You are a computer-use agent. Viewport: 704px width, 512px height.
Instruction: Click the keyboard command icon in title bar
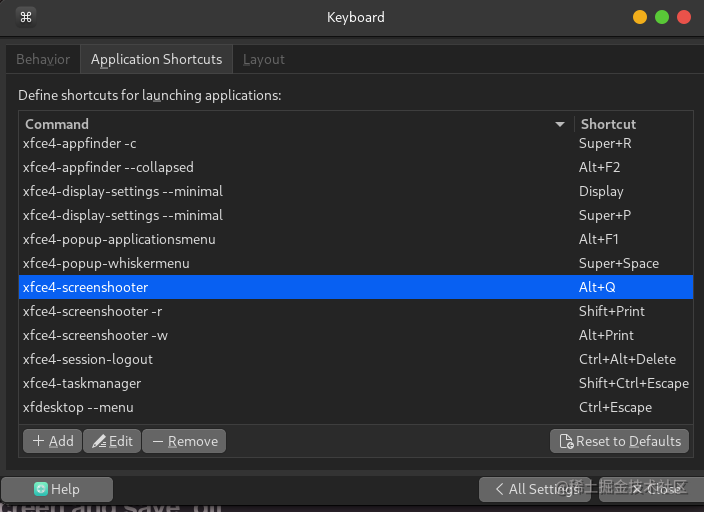(26, 18)
